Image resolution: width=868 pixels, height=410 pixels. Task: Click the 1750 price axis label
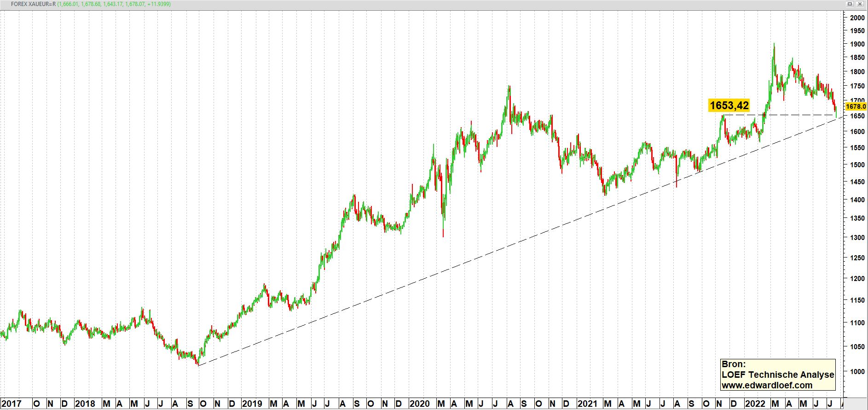(x=857, y=86)
